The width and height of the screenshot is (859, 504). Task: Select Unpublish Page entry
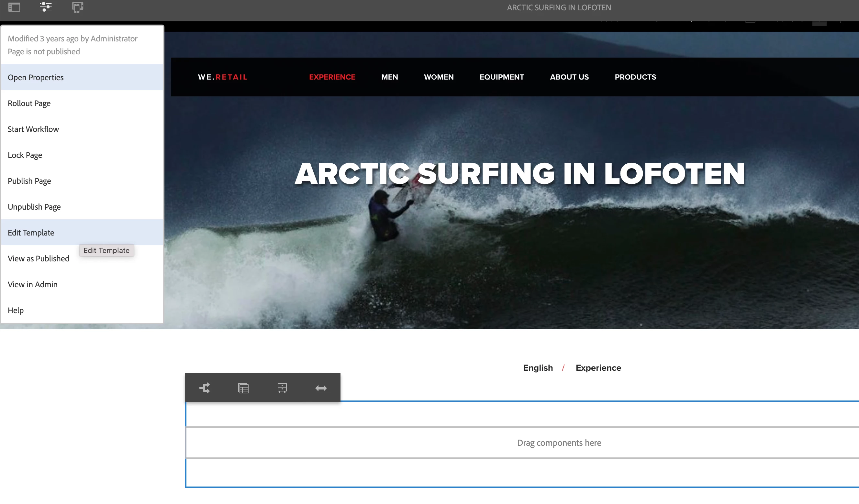click(34, 207)
